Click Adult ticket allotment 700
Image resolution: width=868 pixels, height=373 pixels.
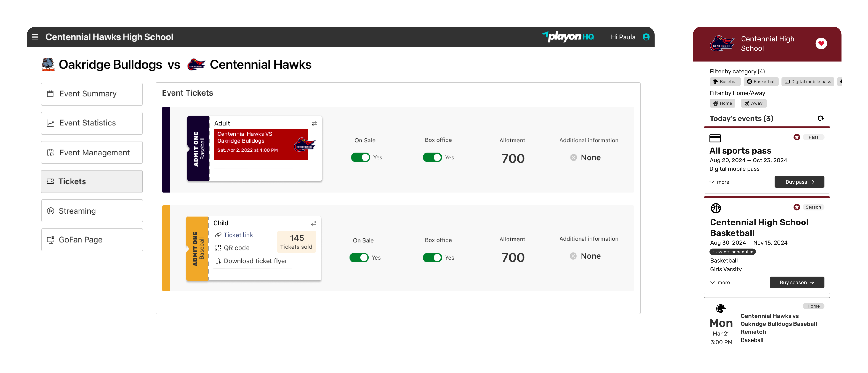click(x=512, y=158)
